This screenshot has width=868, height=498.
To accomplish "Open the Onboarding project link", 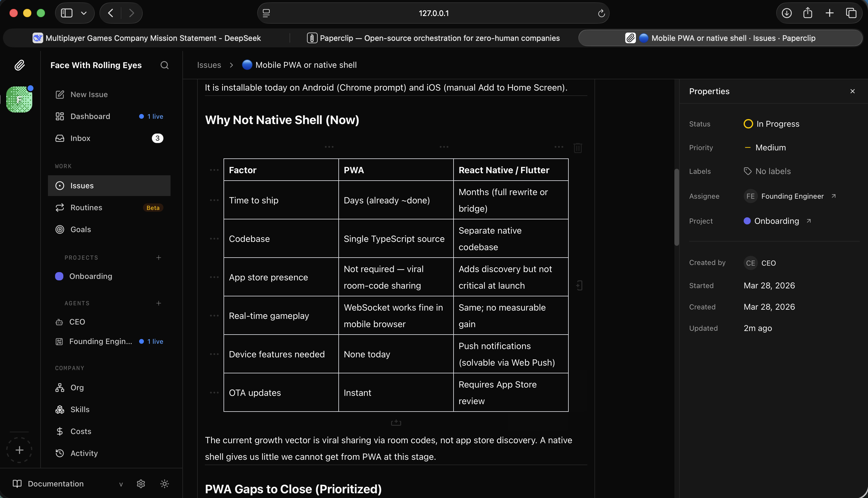I will (777, 221).
